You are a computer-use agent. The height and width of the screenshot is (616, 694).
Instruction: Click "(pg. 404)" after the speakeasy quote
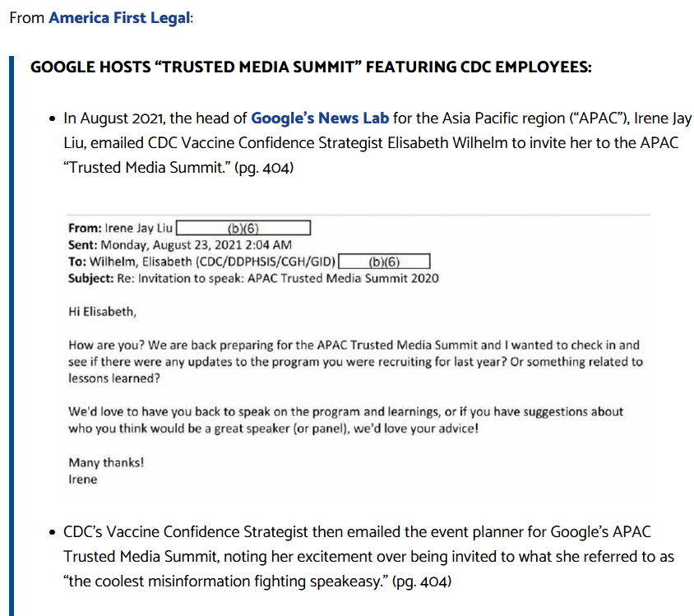(422, 581)
